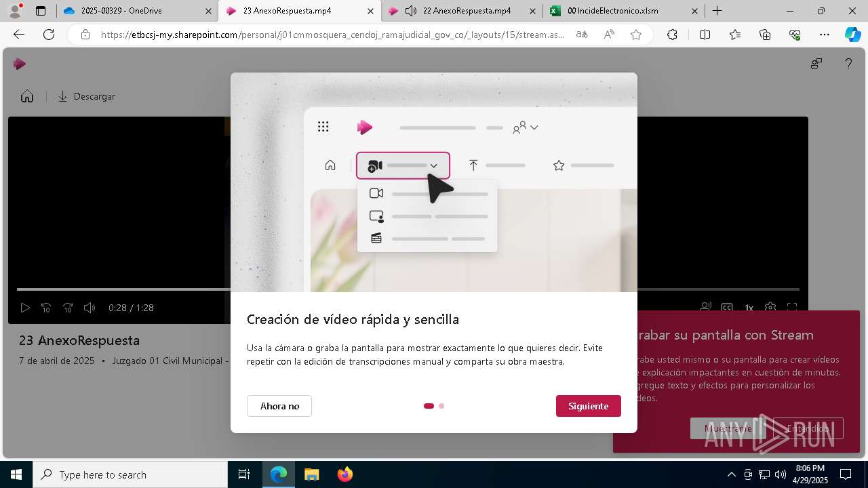Click the Stream logo icon

[20, 64]
